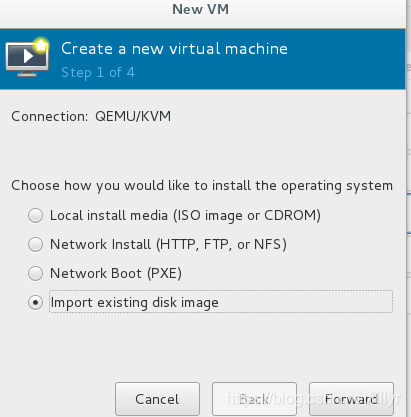
Task: Select the Network Boot (PXE) radio button
Action: 35,273
